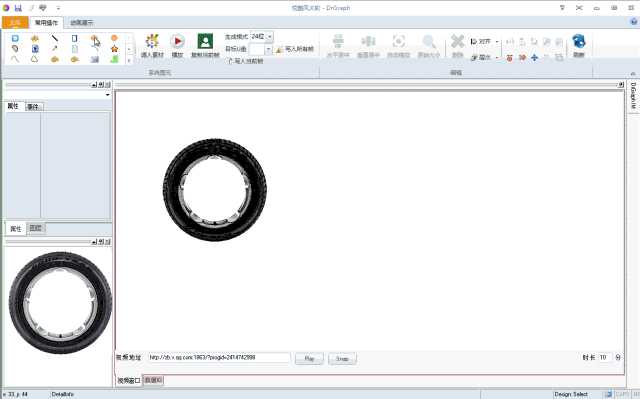Click the Play button beside video URL
The height and width of the screenshot is (399, 640).
point(309,359)
